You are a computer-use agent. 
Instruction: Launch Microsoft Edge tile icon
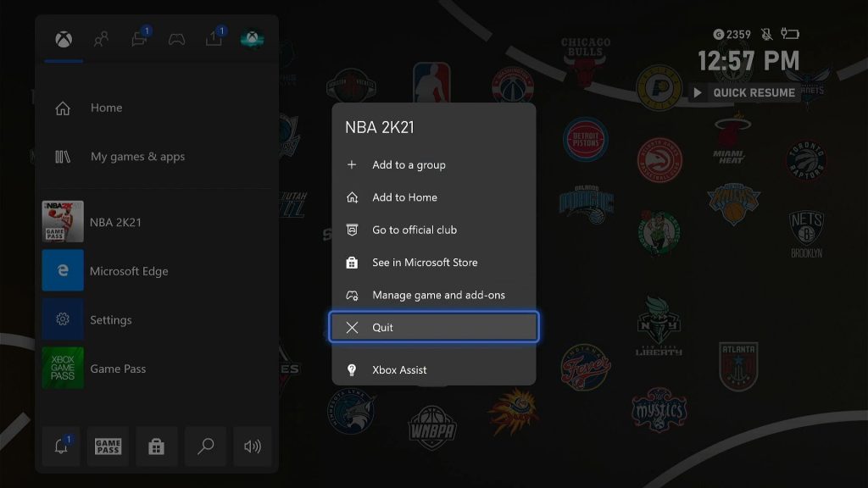[x=63, y=270]
